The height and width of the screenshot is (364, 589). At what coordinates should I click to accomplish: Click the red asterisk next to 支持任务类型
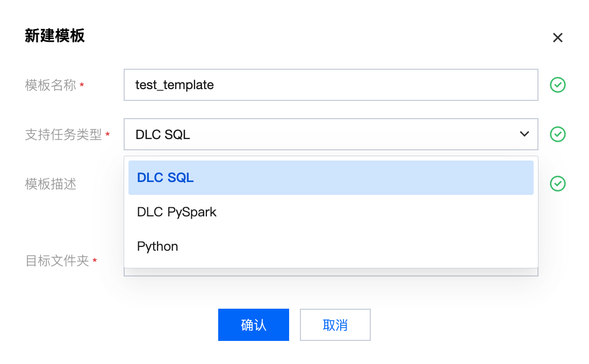pyautogui.click(x=107, y=135)
